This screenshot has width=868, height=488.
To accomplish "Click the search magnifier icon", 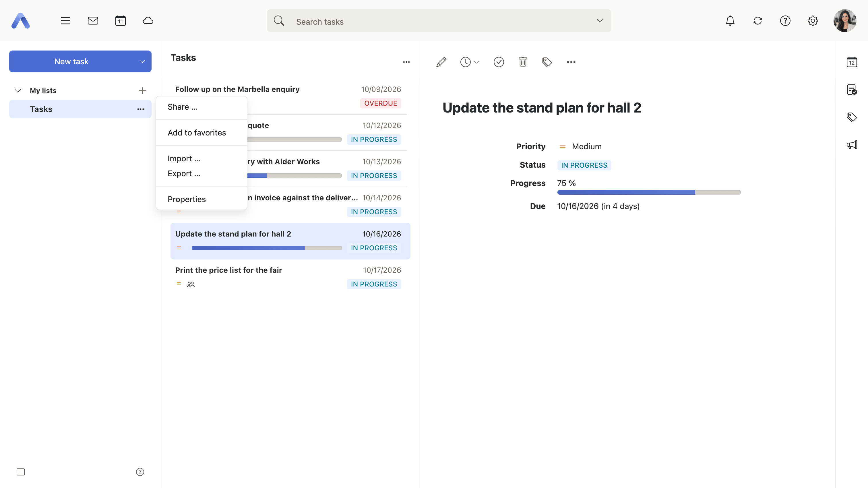I will tap(279, 21).
